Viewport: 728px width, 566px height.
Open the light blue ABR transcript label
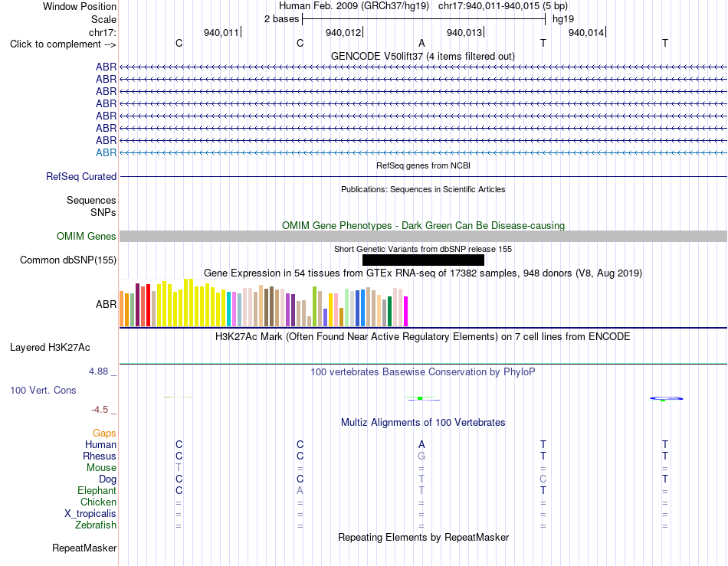[x=106, y=152]
